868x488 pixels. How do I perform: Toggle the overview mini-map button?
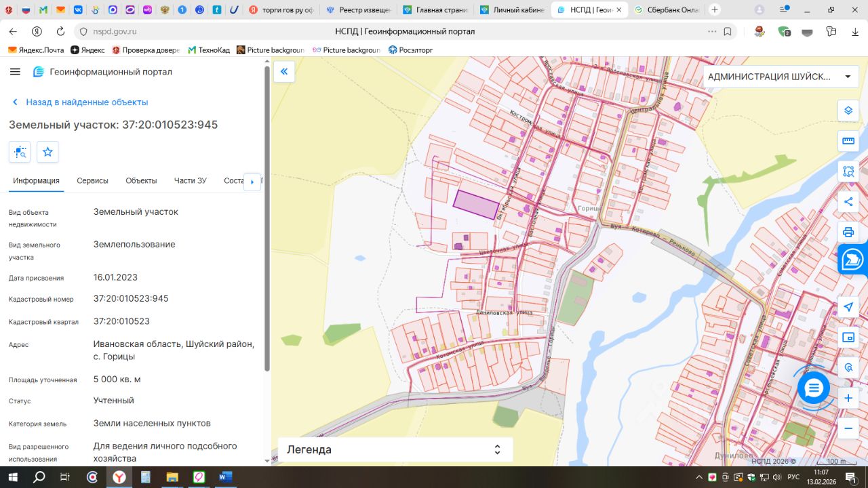pyautogui.click(x=848, y=337)
